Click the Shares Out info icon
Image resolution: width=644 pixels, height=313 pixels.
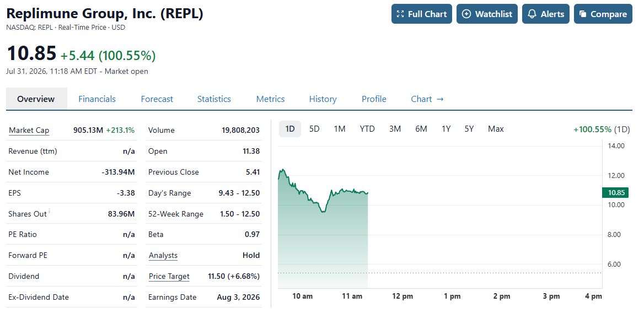point(49,211)
